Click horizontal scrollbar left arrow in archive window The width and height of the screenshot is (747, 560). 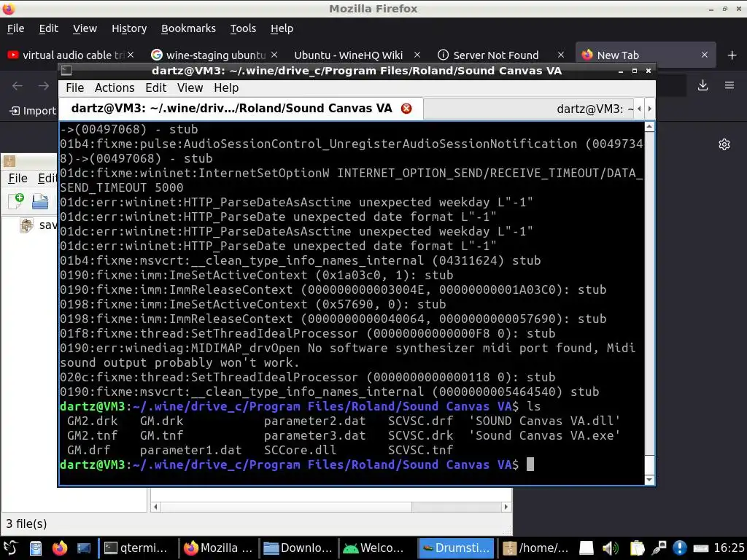(155, 507)
